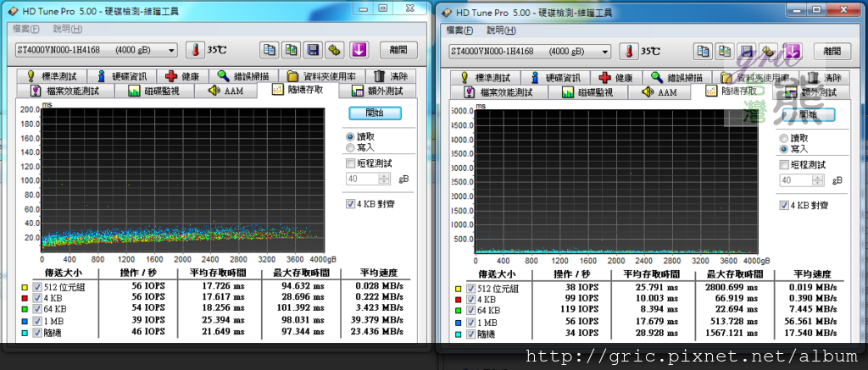Click 離開 button in left window
The image size is (868, 370).
click(398, 50)
